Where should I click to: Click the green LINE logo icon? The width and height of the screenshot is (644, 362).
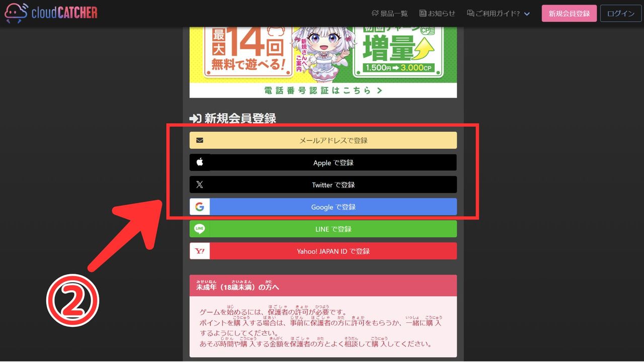[x=200, y=229]
